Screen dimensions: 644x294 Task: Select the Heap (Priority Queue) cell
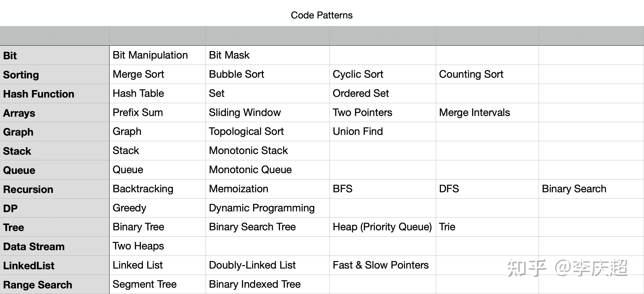382,227
